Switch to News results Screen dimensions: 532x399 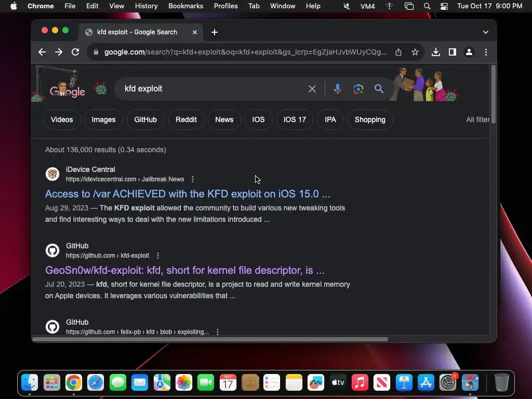(224, 119)
